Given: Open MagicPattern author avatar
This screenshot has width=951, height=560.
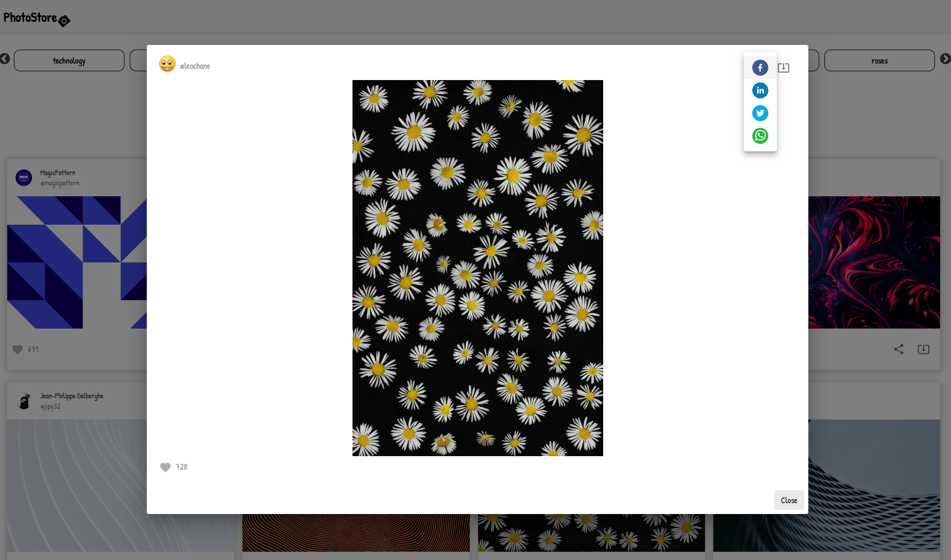Looking at the screenshot, I should [x=24, y=177].
